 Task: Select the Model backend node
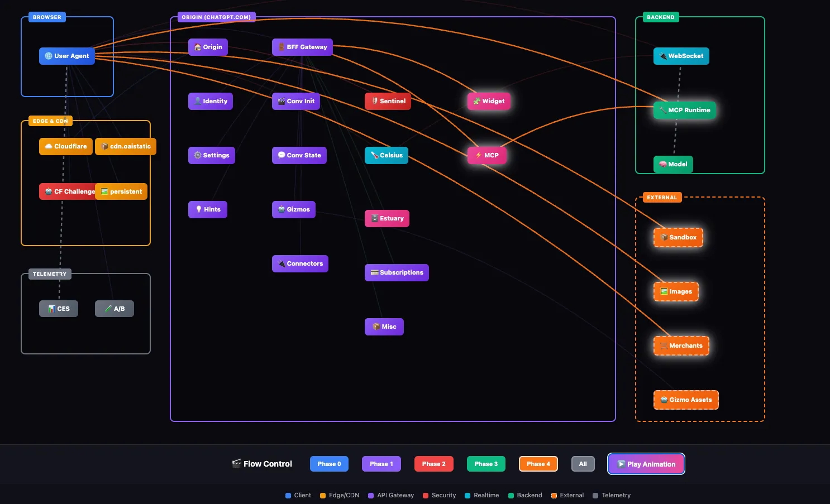click(x=673, y=164)
